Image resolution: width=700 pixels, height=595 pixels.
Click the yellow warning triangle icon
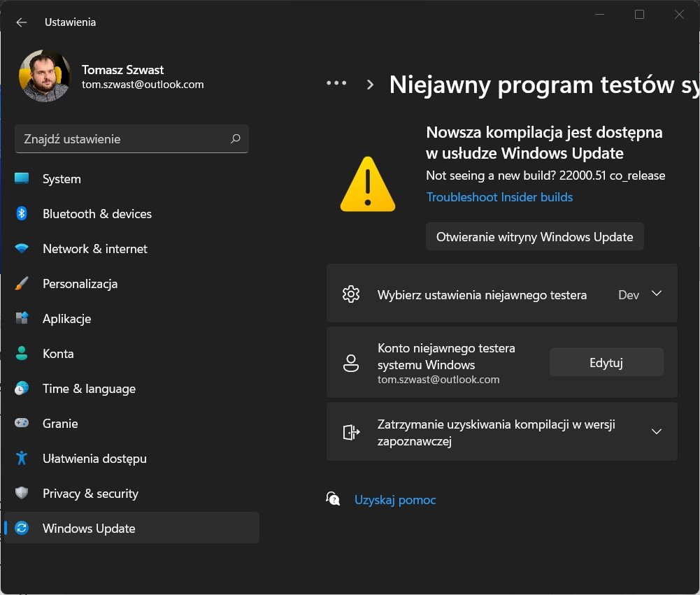click(x=367, y=185)
